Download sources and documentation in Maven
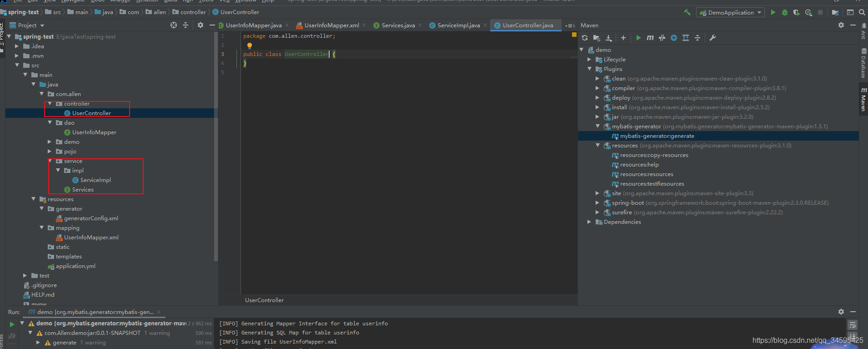The width and height of the screenshot is (868, 349). coord(609,38)
